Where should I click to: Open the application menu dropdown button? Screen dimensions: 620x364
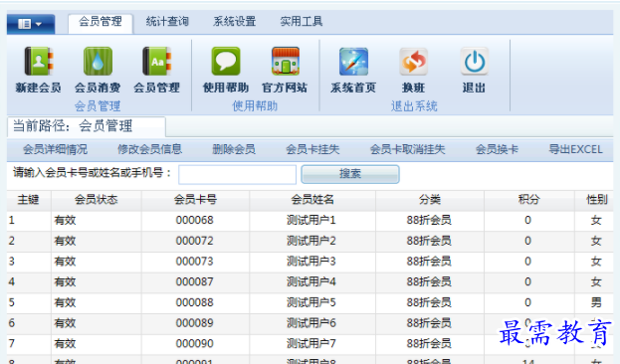pos(31,24)
